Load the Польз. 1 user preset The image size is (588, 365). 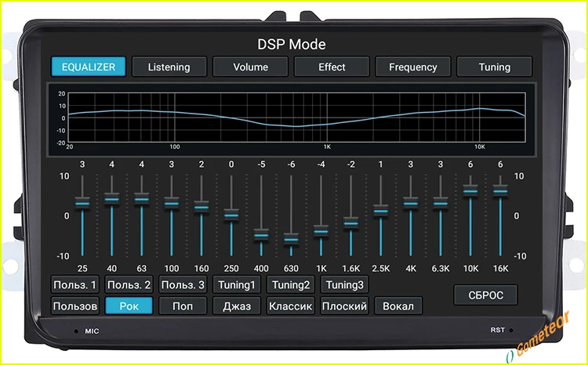pyautogui.click(x=75, y=285)
